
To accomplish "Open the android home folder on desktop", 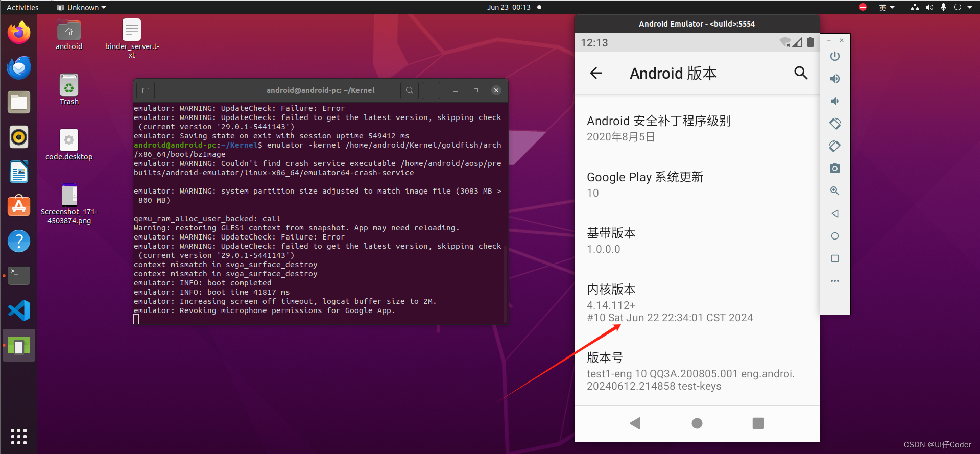I will [69, 35].
